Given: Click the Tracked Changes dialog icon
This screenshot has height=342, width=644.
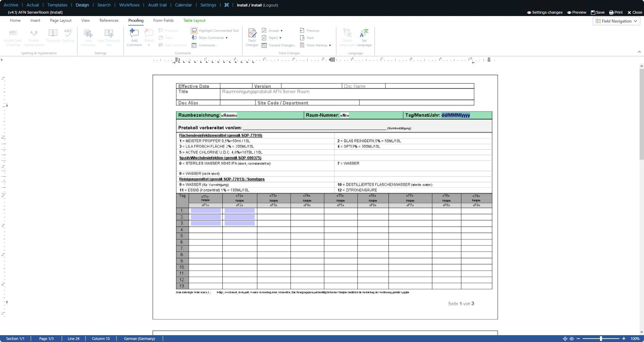Looking at the screenshot, I should click(x=264, y=45).
